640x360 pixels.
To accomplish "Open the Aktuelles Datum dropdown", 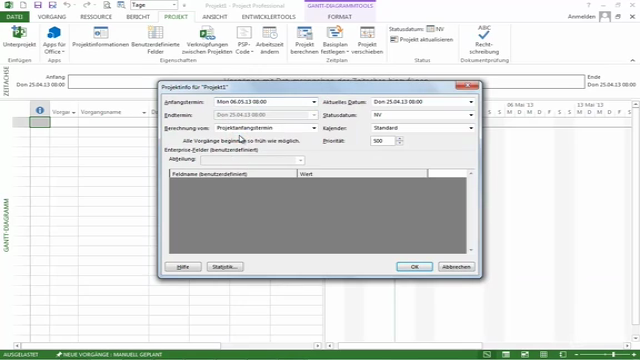I will pyautogui.click(x=471, y=102).
